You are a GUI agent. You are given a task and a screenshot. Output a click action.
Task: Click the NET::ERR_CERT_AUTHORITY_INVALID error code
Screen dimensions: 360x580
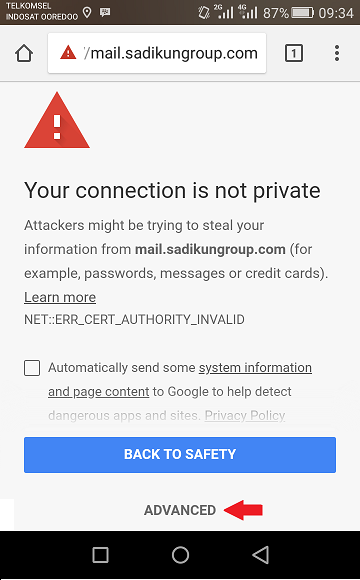coord(134,319)
